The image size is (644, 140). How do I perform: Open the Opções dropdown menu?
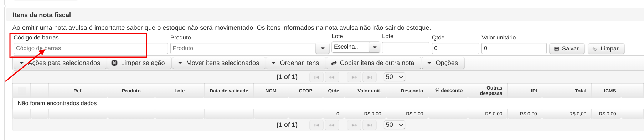[443, 63]
